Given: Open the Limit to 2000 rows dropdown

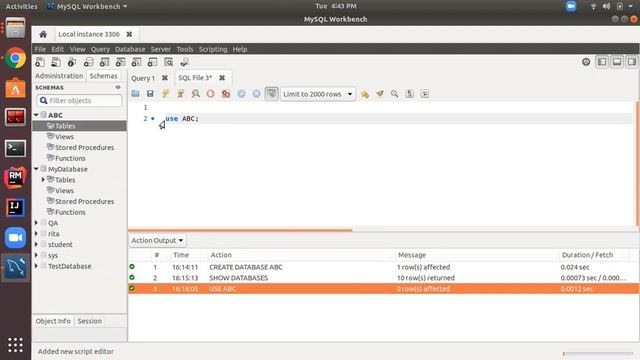Looking at the screenshot, I should [x=318, y=94].
